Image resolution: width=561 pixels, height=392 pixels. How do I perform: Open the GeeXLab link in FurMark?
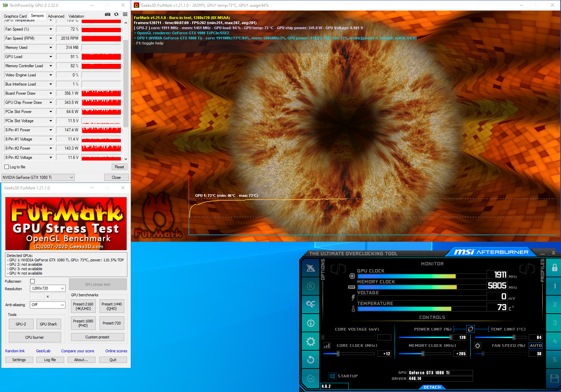click(43, 351)
